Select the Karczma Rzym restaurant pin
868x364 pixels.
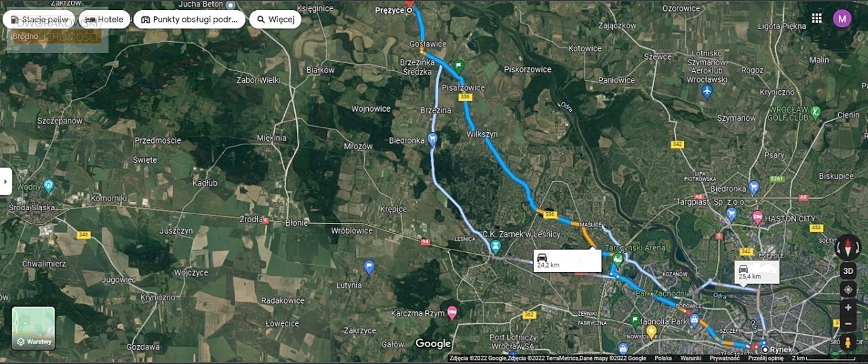pos(452,313)
